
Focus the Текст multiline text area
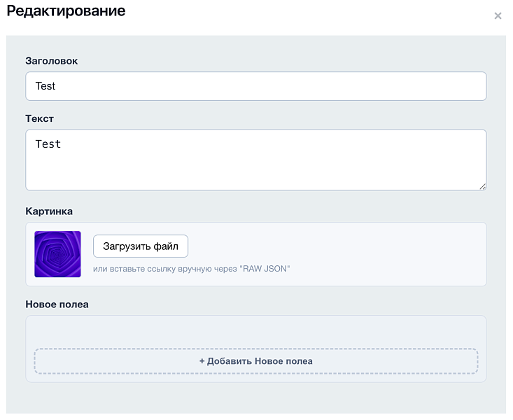coord(255,160)
